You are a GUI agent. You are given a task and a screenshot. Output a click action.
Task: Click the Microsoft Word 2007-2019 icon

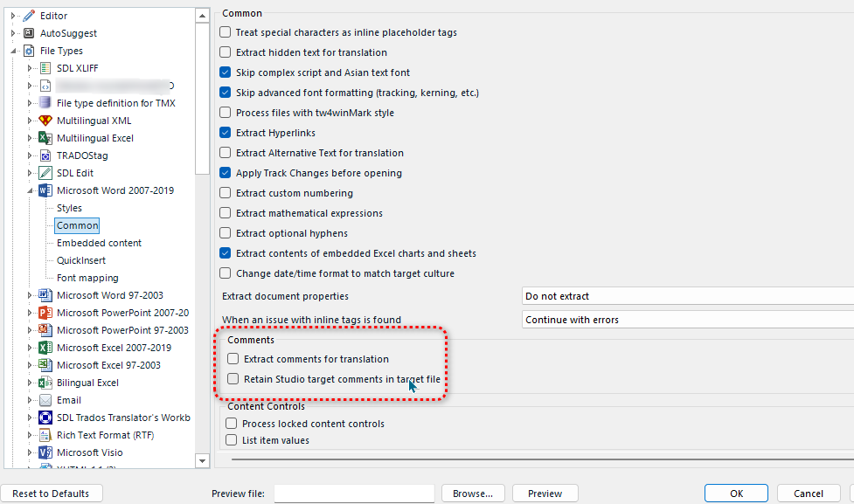tap(45, 190)
